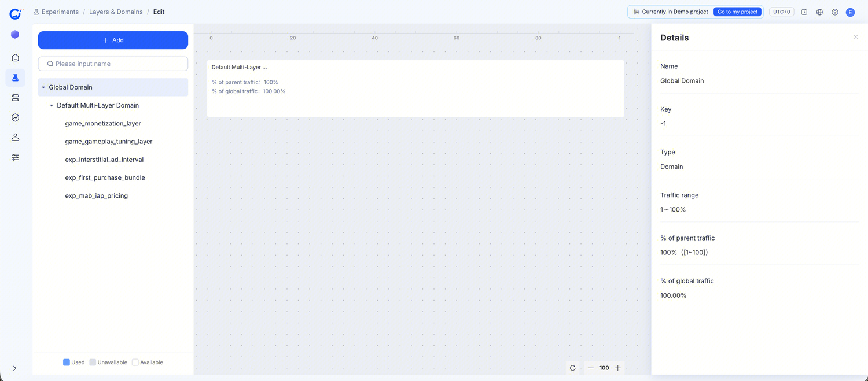Open Experiments breadcrumb link
The width and height of the screenshot is (868, 381).
pos(56,12)
